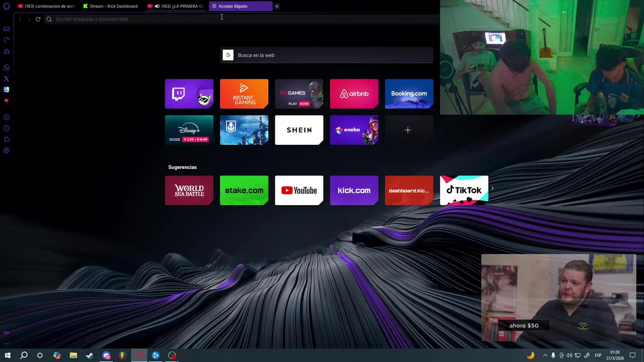Open the SHEIN speed dial tile
This screenshot has width=644, height=362.
click(299, 130)
